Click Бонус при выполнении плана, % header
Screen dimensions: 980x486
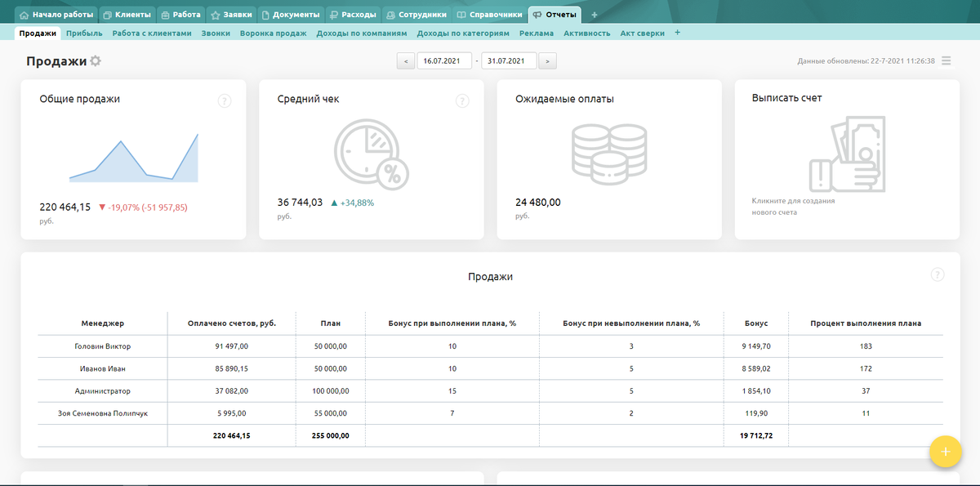(452, 323)
